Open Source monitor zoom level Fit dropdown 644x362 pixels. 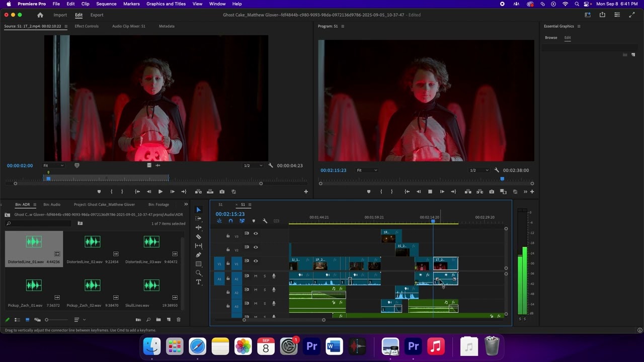53,165
